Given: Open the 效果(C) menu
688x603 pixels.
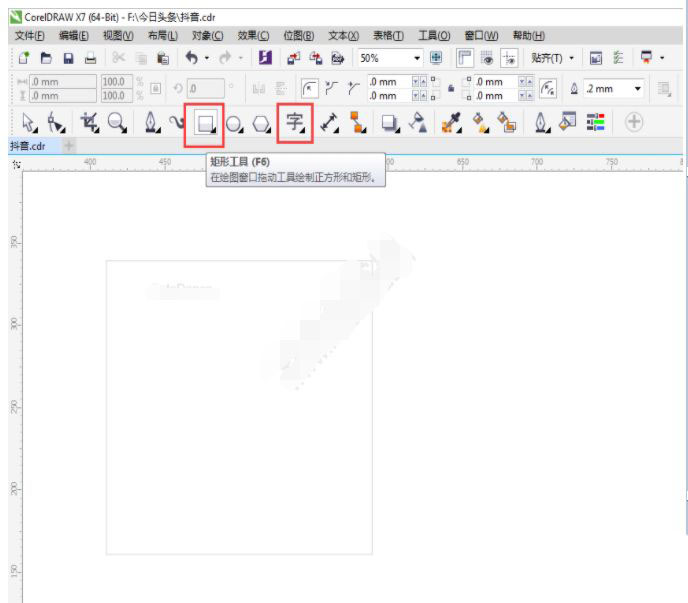Looking at the screenshot, I should (253, 36).
